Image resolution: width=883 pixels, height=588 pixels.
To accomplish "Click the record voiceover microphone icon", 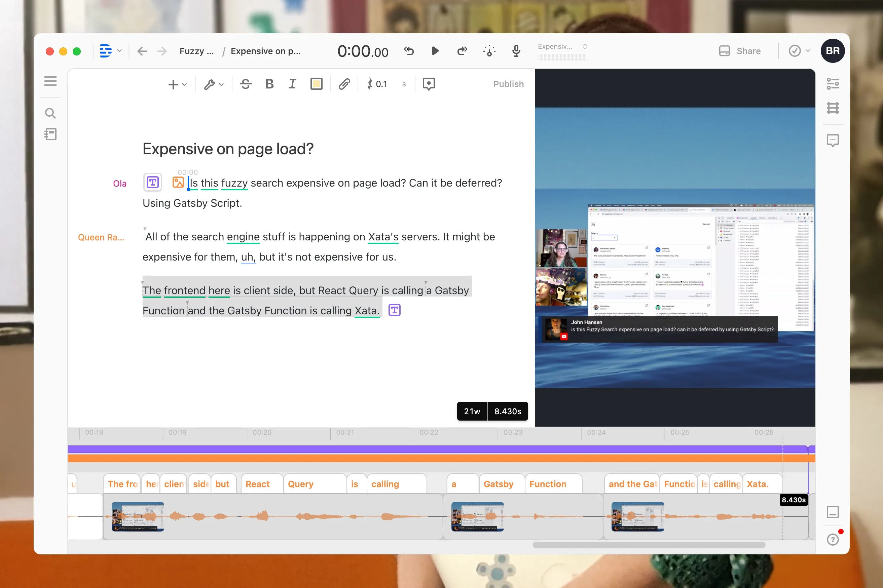I will (x=516, y=51).
